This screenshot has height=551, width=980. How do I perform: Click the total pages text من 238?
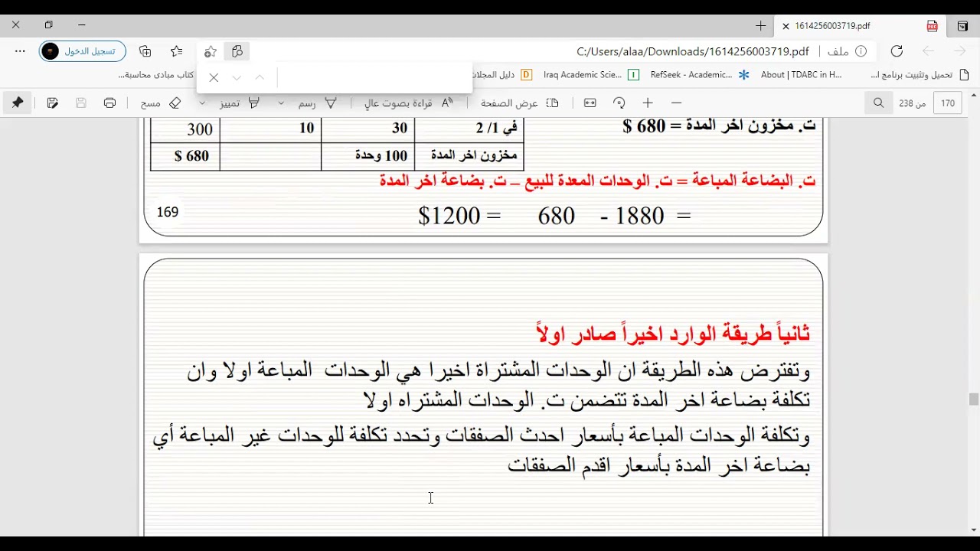point(912,103)
